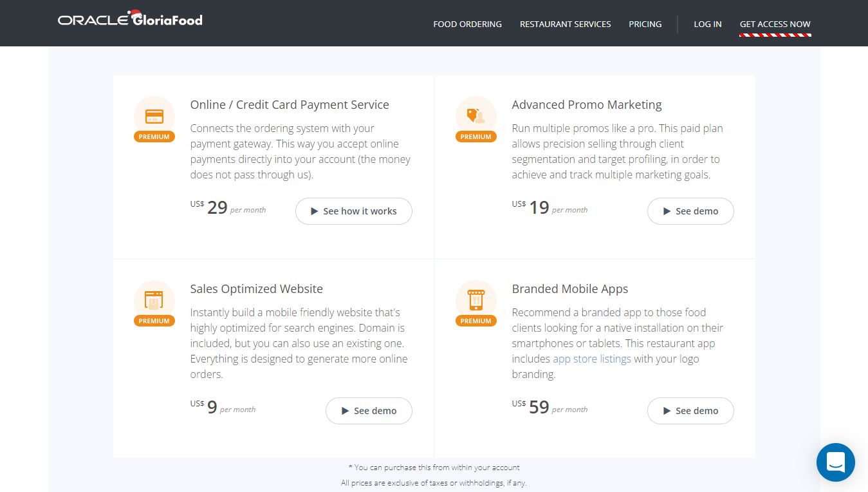Click the Branded Mobile Apps phone icon

[x=476, y=299]
